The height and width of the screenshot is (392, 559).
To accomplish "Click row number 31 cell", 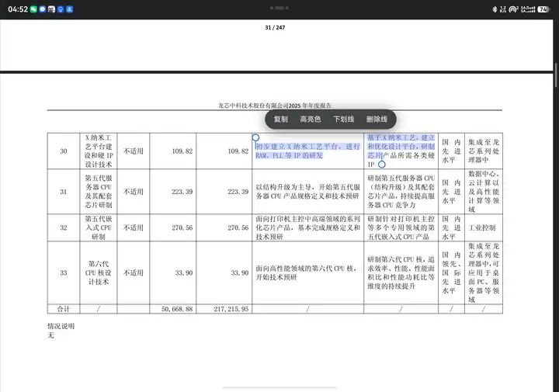I will 64,192.
